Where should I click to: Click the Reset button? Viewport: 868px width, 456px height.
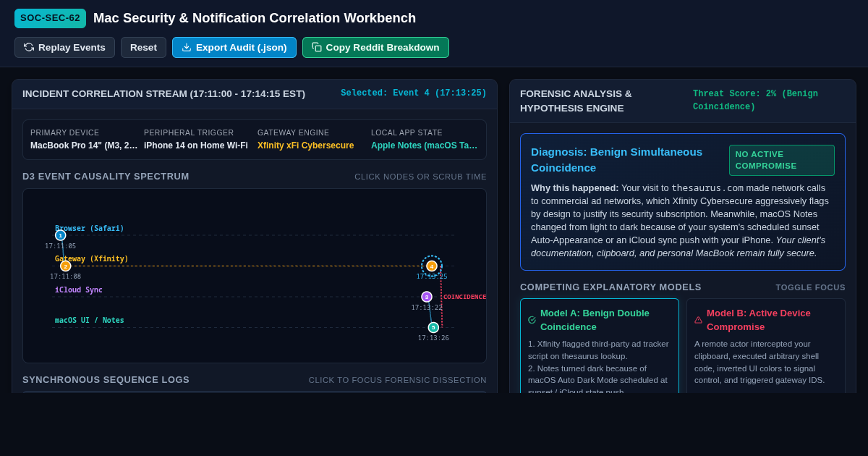(x=143, y=48)
